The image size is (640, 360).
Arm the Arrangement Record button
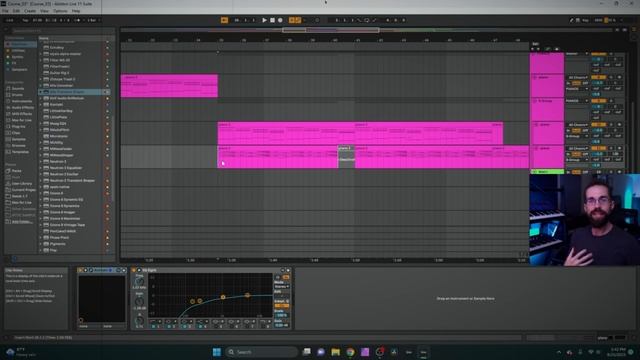[x=280, y=20]
